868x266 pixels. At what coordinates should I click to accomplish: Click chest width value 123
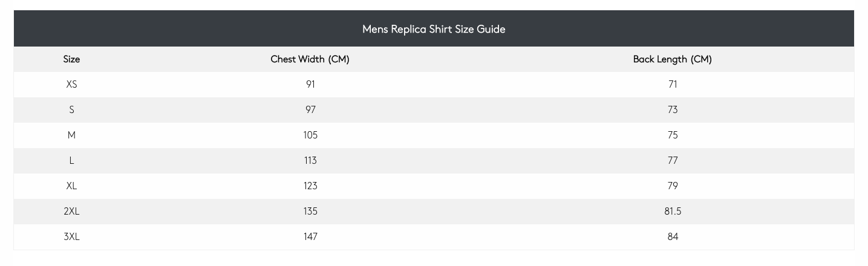tap(310, 186)
